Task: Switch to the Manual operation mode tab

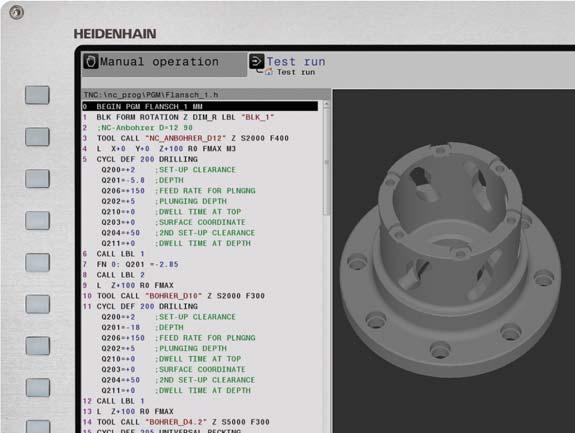Action: pyautogui.click(x=165, y=64)
